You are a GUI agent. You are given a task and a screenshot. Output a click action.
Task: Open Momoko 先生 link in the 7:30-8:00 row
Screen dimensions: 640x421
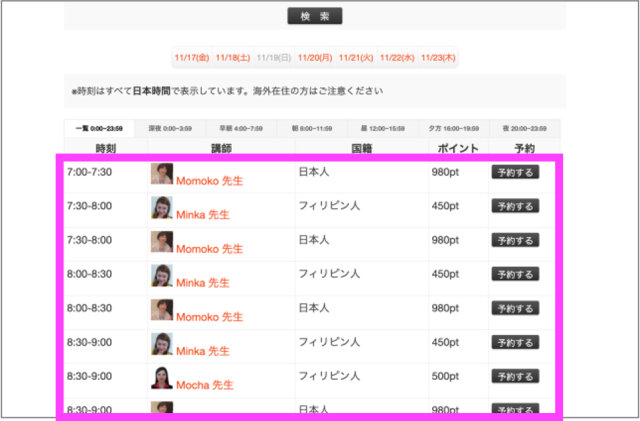coord(209,248)
